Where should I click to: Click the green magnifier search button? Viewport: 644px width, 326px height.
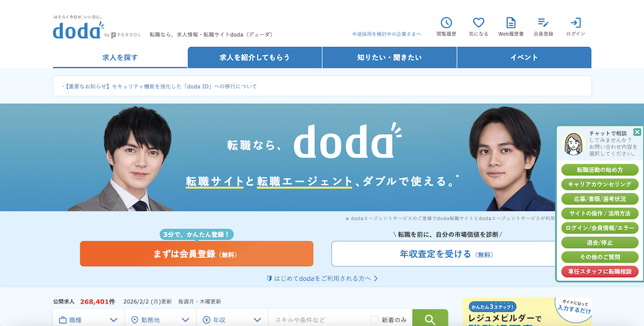click(430, 319)
